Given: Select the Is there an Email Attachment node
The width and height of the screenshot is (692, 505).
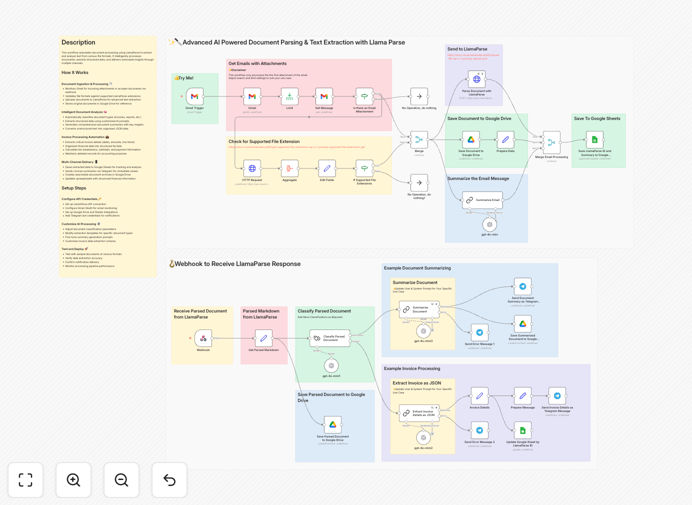Looking at the screenshot, I should tap(365, 96).
